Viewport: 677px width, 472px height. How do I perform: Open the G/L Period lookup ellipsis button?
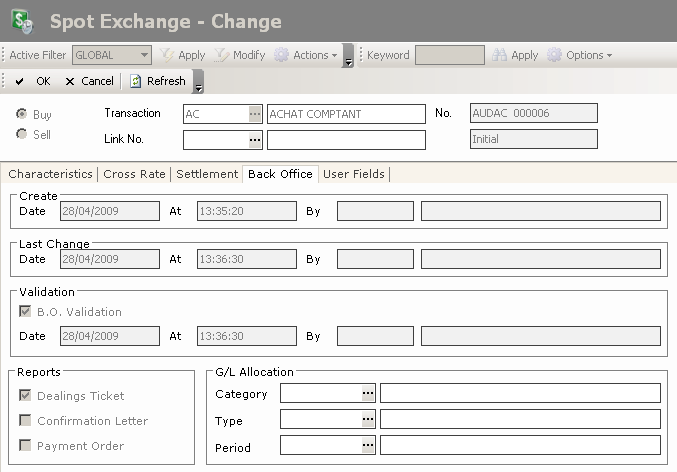tap(368, 446)
